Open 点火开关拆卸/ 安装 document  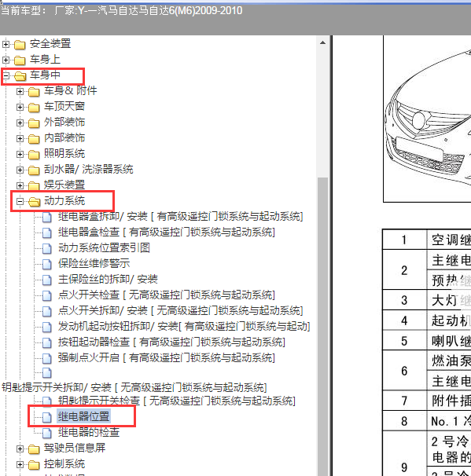point(181,310)
